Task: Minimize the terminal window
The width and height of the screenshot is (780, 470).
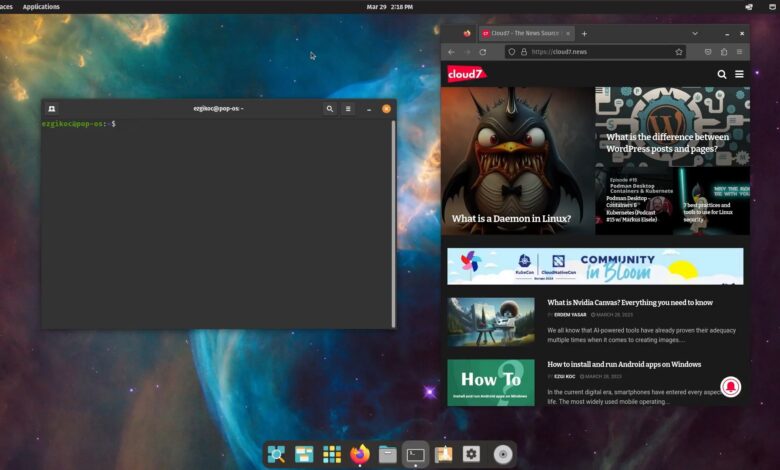Action: pyautogui.click(x=369, y=109)
